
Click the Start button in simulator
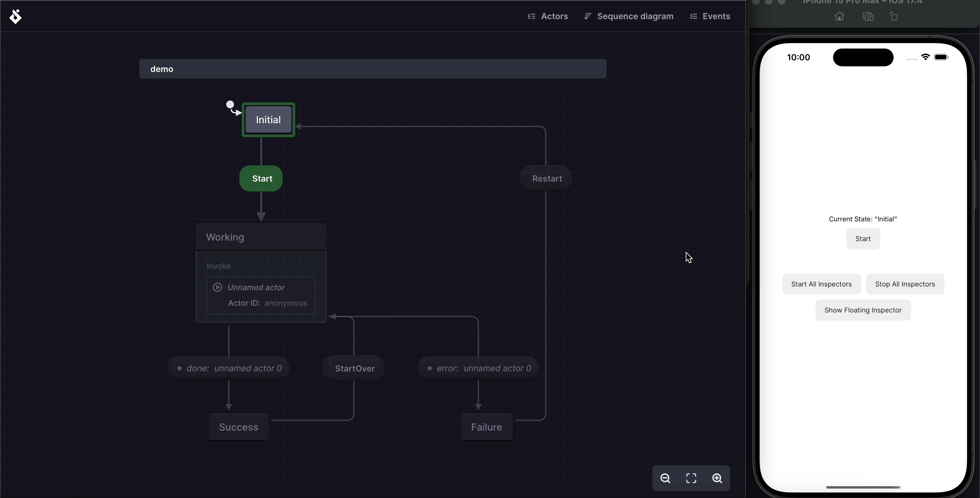click(x=863, y=238)
